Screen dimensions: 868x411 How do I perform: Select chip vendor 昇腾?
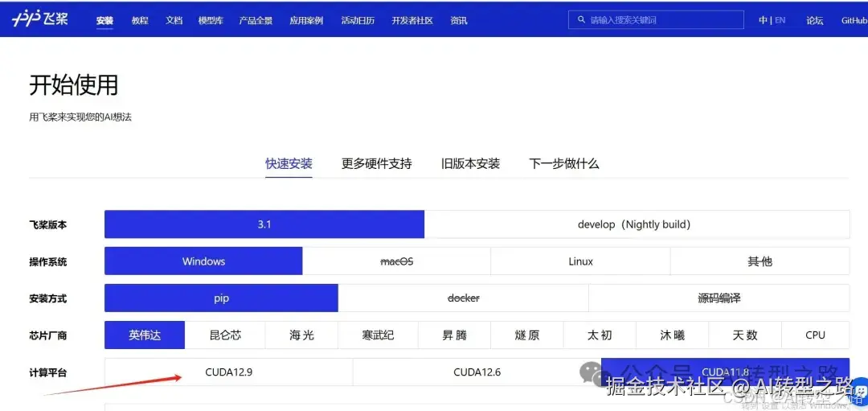click(454, 335)
